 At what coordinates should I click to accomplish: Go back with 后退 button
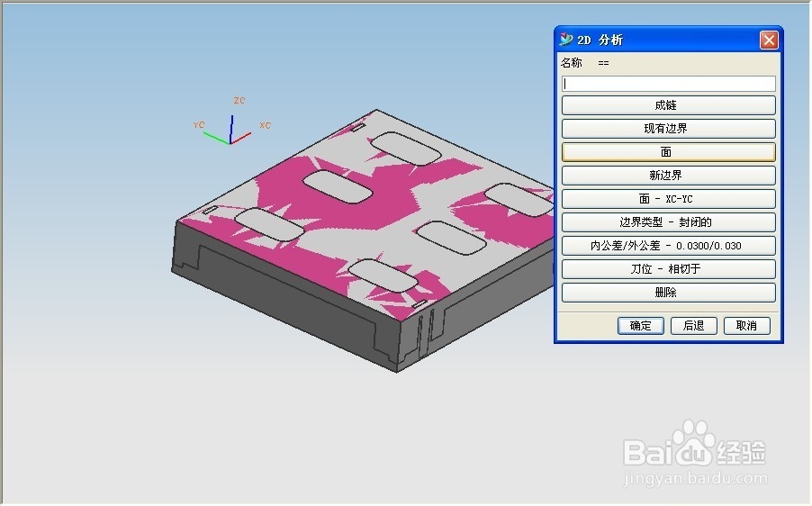pyautogui.click(x=693, y=326)
